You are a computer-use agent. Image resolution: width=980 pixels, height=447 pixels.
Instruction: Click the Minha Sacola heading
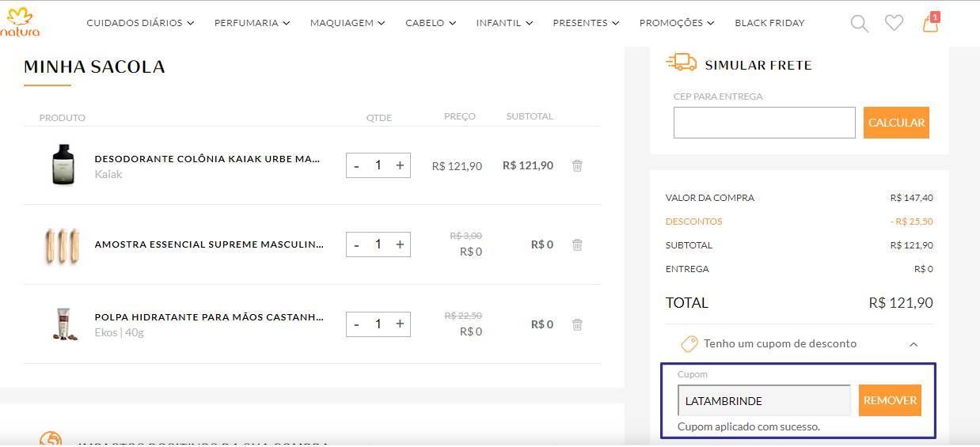click(x=94, y=67)
